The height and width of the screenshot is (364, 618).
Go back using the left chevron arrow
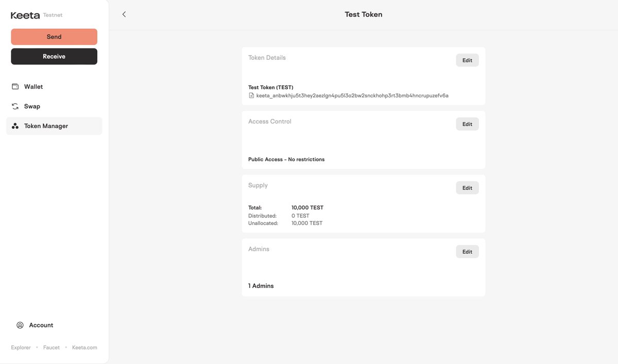[x=124, y=14]
